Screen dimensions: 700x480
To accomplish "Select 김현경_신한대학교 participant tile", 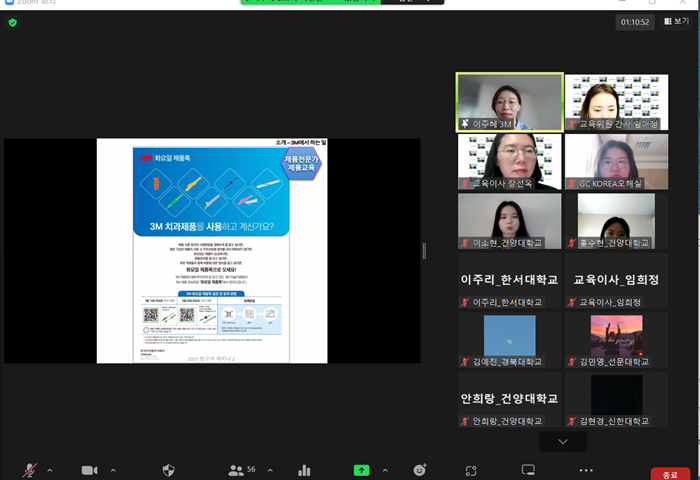I will point(617,399).
